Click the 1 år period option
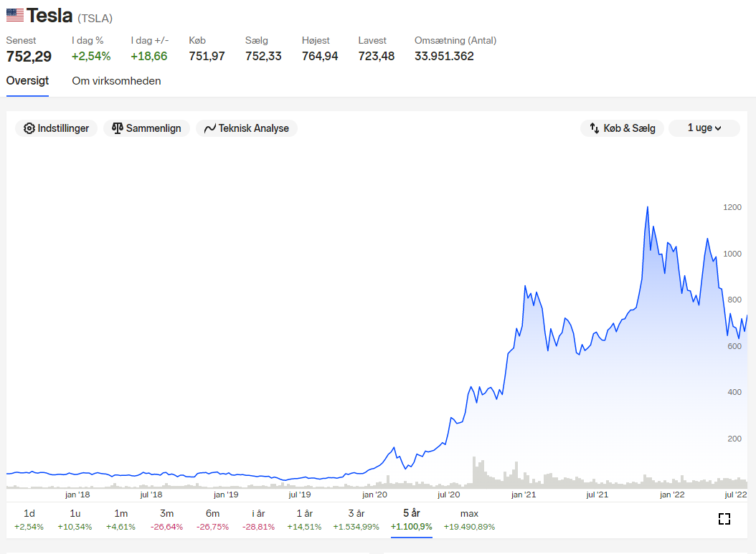The width and height of the screenshot is (756, 554). tap(304, 520)
